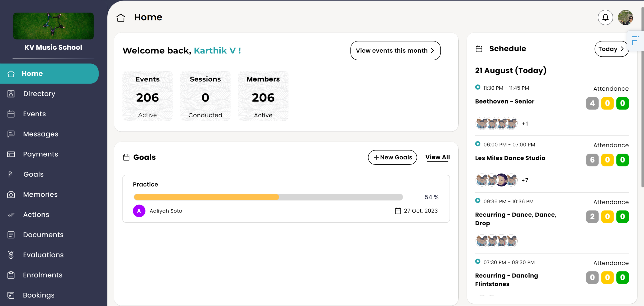
Task: Select the 09:36 PM Recurring Dance radio dot
Action: [x=477, y=200]
